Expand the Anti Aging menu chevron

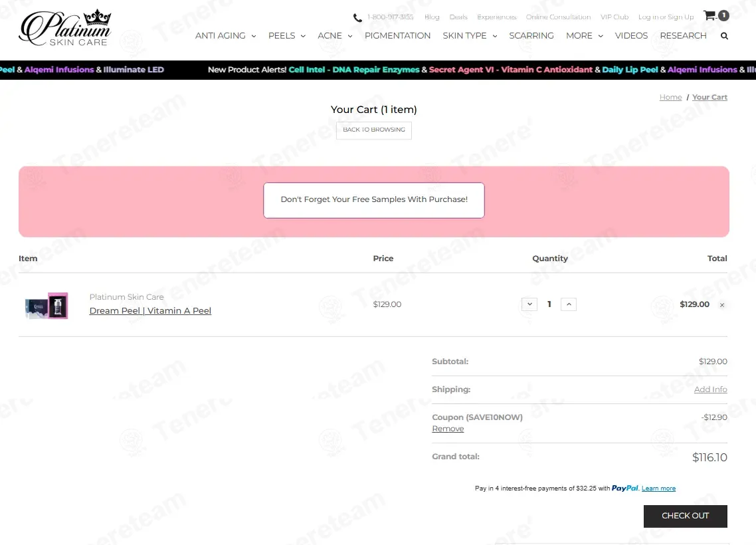(x=254, y=36)
